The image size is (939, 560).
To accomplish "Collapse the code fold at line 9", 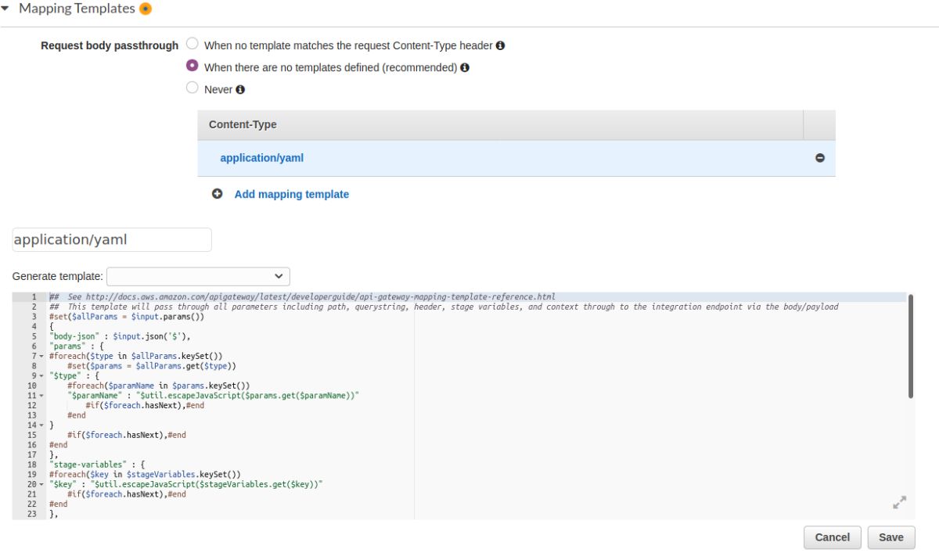I will coord(41,376).
